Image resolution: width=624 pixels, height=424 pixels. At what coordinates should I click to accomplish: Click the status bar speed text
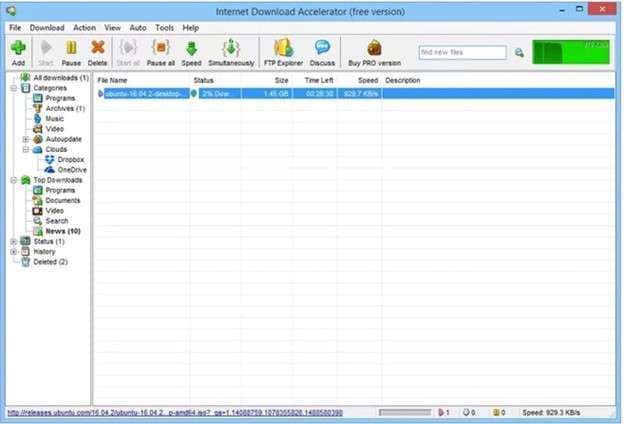click(x=552, y=413)
